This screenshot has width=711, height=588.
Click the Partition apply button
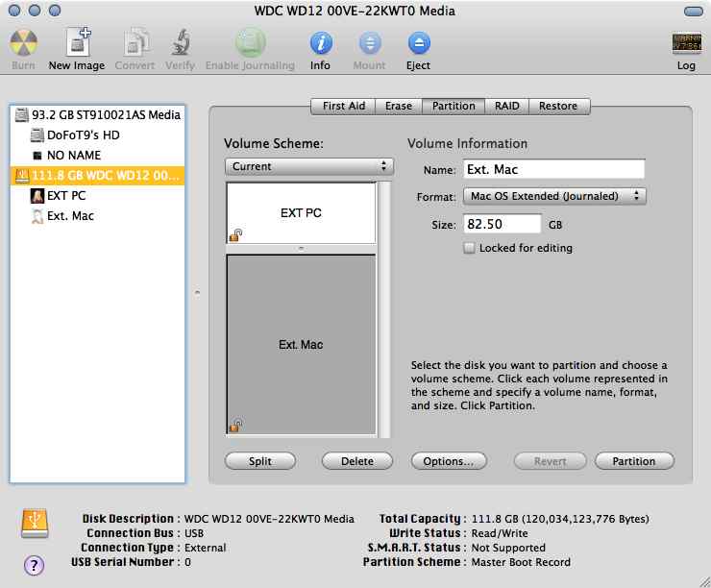634,461
